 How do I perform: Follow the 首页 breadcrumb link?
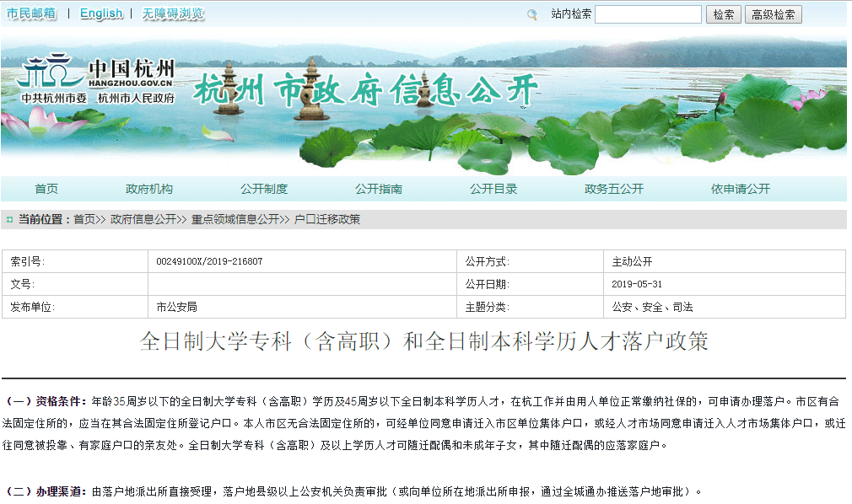tap(84, 219)
